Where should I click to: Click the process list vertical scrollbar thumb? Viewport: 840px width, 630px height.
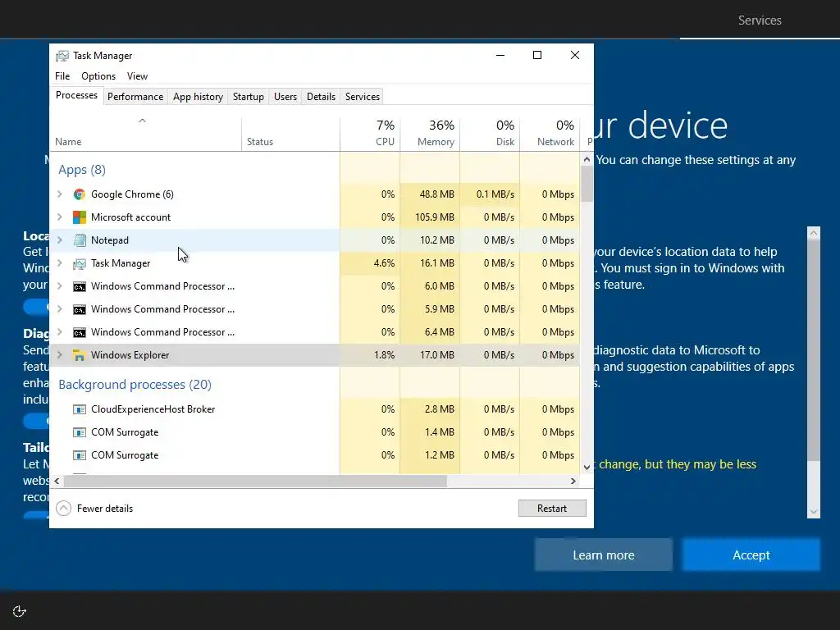click(x=587, y=184)
